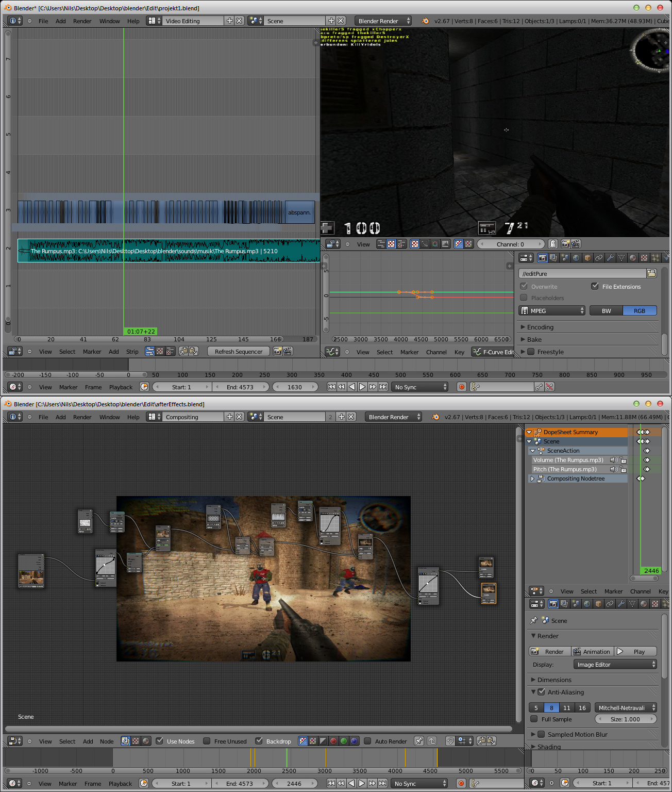Image resolution: width=672 pixels, height=792 pixels.
Task: Open the Window menu in bottom Blender window
Action: tap(109, 417)
